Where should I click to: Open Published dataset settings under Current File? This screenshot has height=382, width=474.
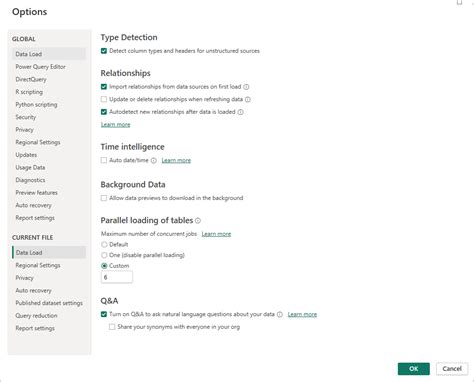(x=49, y=303)
